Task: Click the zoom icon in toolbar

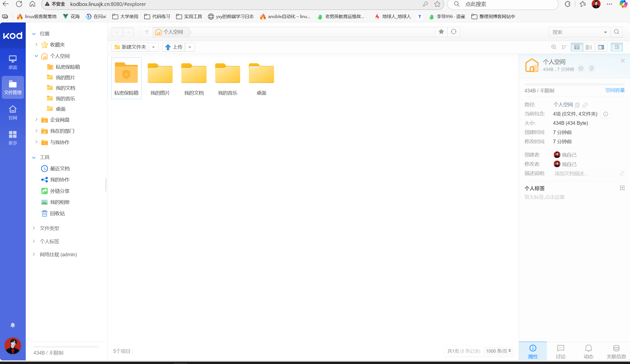Action: tap(554, 47)
